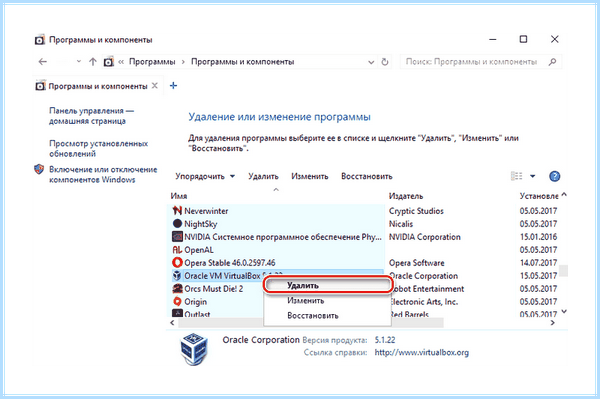Screen dimensions: 600x399
Task: Select the OpenAL entry
Action: 277,250
